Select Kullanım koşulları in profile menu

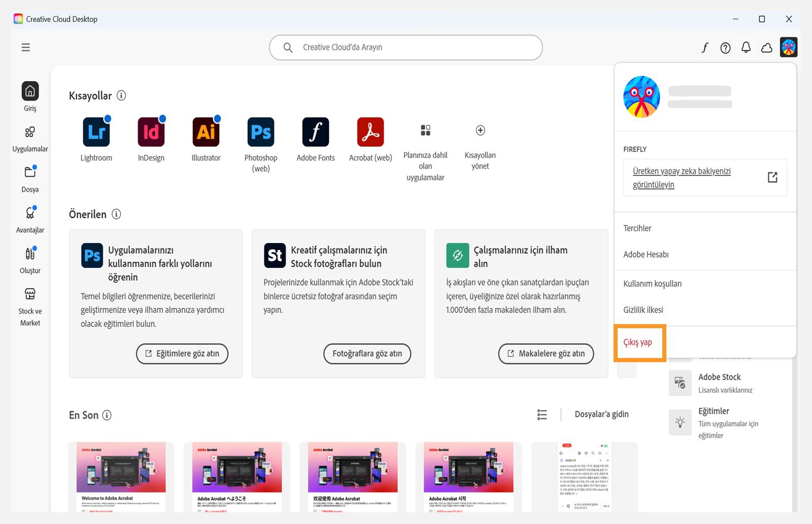[653, 284]
